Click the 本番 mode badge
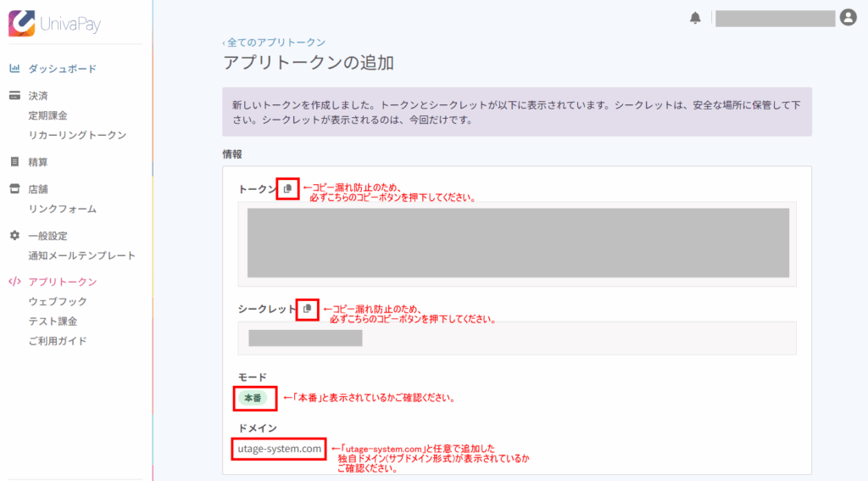Viewport: 868px width, 481px height. [253, 398]
